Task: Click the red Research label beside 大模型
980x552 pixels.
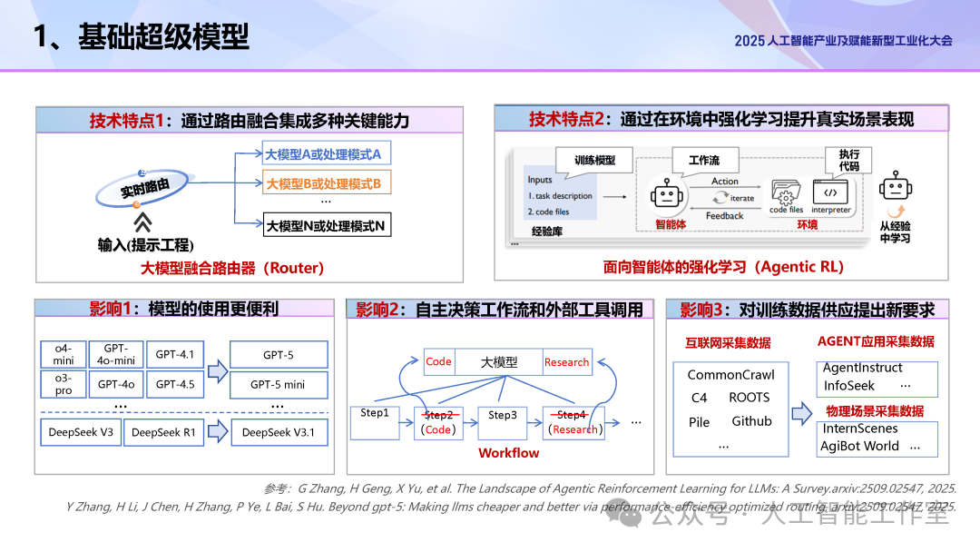Action: (x=567, y=362)
